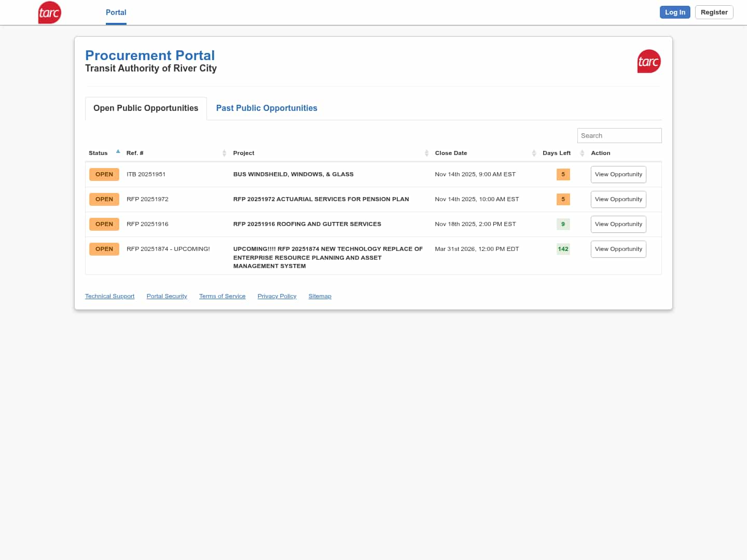Switch to Past Public Opportunities tab
This screenshot has width=747, height=560.
(267, 108)
